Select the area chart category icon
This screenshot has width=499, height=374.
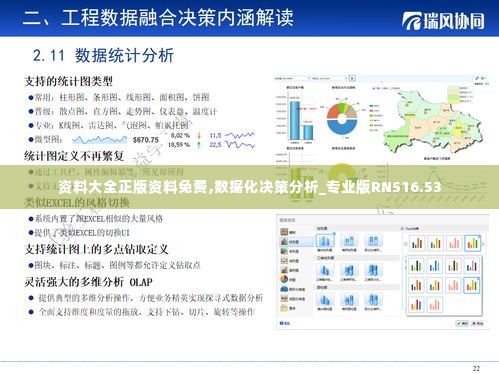click(x=284, y=270)
